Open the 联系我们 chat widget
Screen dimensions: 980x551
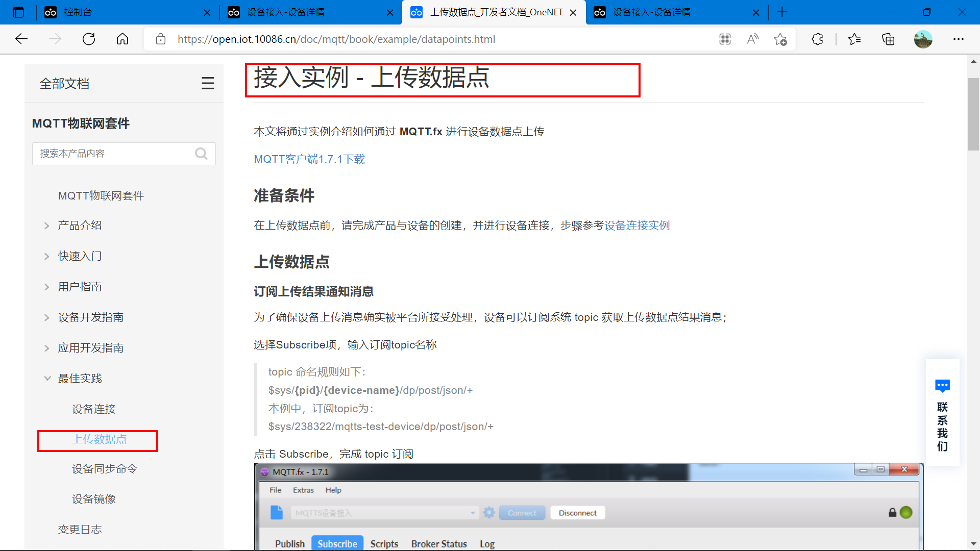942,413
